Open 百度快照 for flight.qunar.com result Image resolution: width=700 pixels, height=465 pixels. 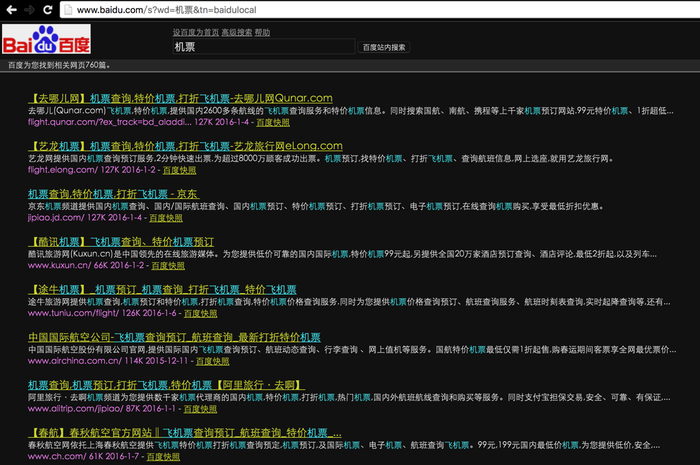coord(273,122)
